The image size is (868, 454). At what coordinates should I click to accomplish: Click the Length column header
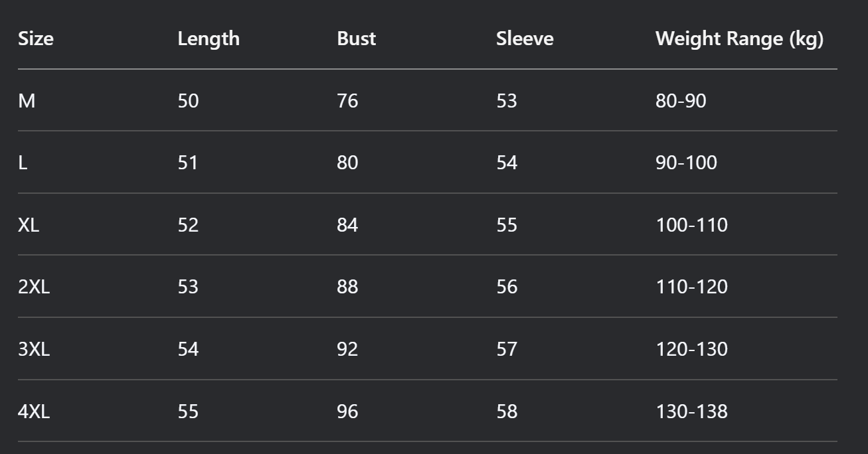pyautogui.click(x=209, y=38)
